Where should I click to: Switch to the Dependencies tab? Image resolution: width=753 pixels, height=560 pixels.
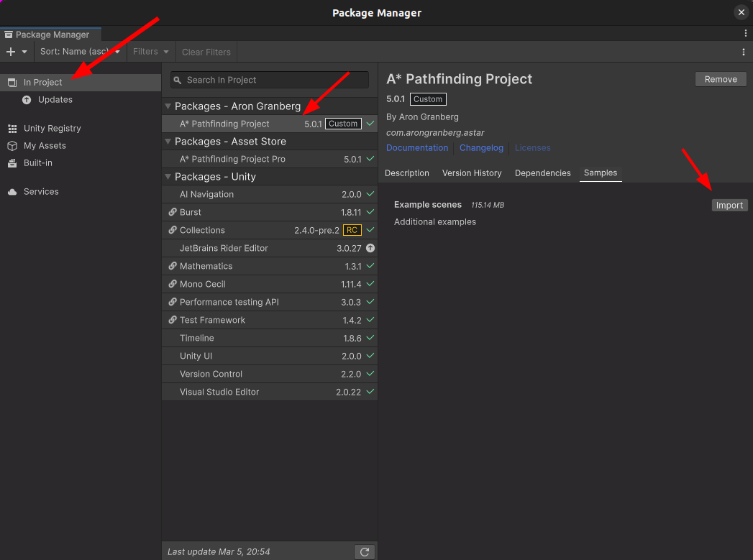542,173
